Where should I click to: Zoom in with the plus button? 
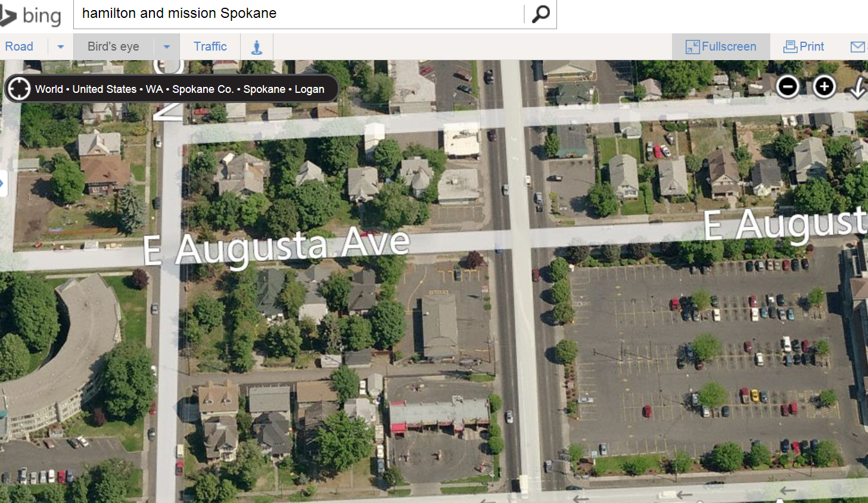click(825, 87)
